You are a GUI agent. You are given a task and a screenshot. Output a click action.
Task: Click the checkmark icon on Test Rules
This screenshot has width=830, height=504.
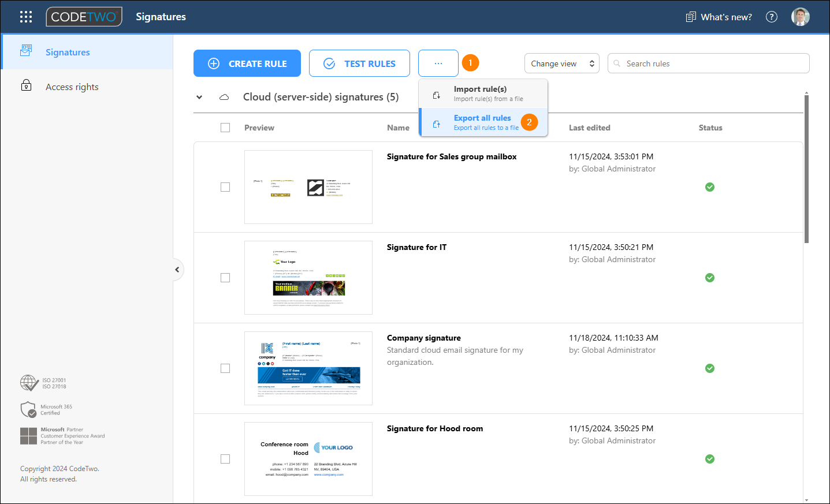click(x=329, y=64)
